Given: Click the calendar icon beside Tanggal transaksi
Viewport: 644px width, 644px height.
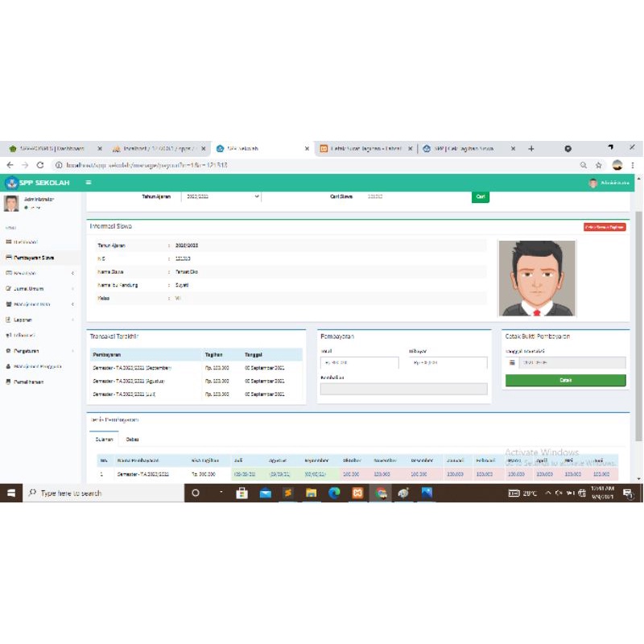Looking at the screenshot, I should [510, 362].
